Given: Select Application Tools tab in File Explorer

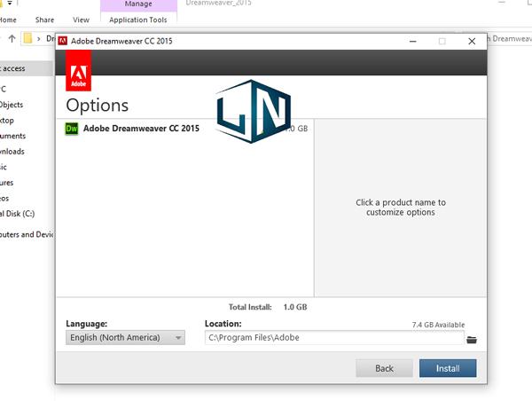Looking at the screenshot, I should pos(138,20).
